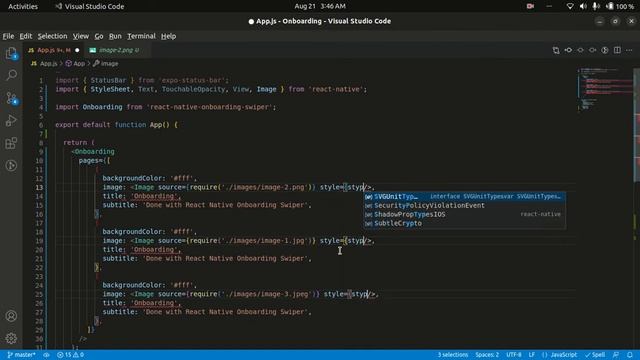The image size is (640, 360).
Task: Click the round icon left of Split Editor
Action: tap(605, 50)
